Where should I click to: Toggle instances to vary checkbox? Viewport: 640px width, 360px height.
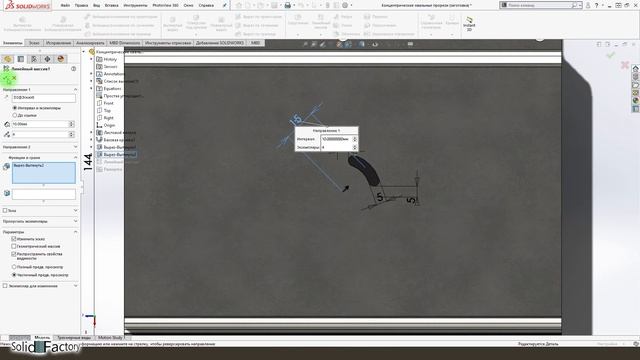[x=5, y=286]
